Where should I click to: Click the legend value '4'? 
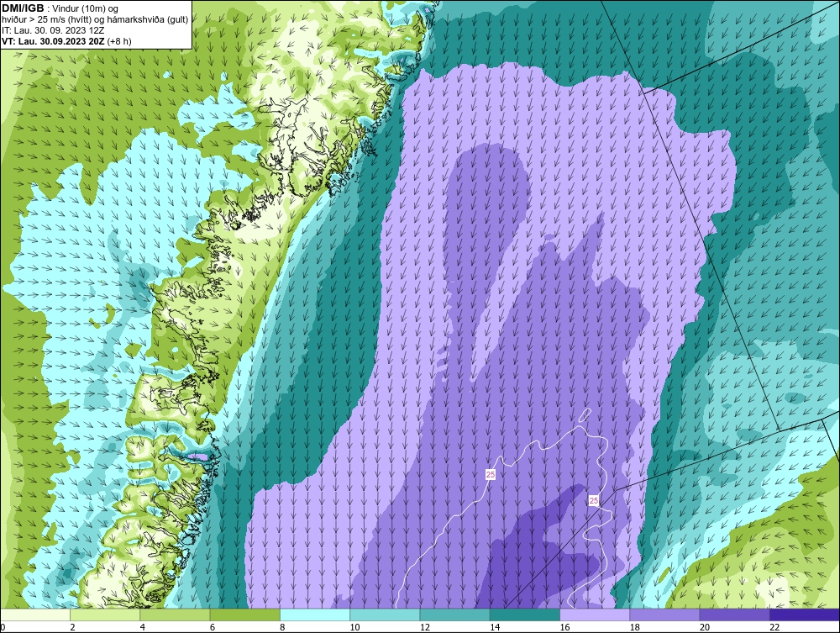pos(143,628)
